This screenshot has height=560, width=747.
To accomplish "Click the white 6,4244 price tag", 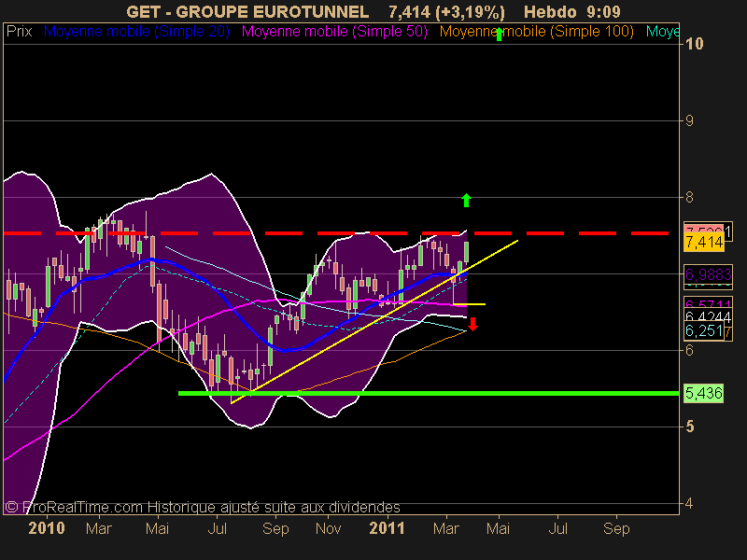I will (708, 316).
